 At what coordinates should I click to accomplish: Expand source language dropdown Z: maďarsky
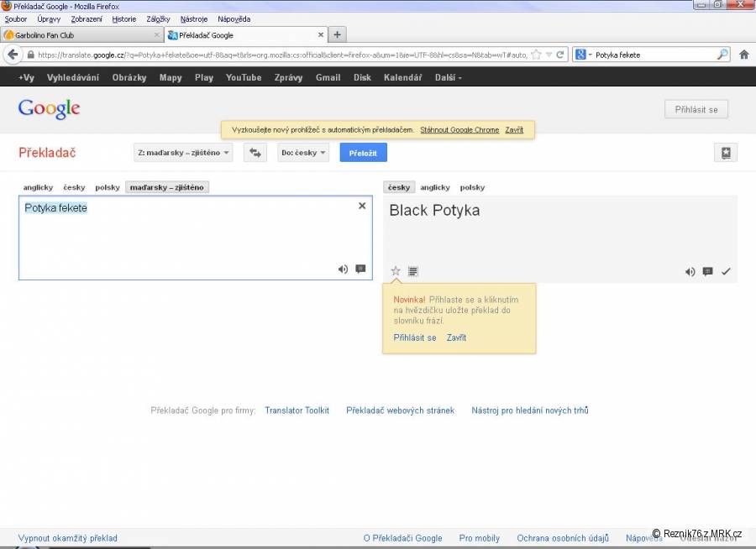pos(183,153)
